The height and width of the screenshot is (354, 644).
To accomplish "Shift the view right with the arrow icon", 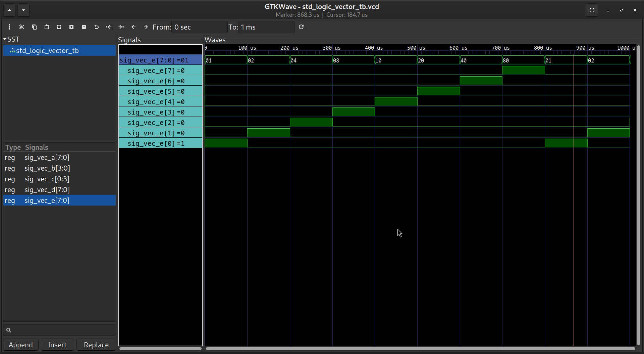I will tap(146, 27).
